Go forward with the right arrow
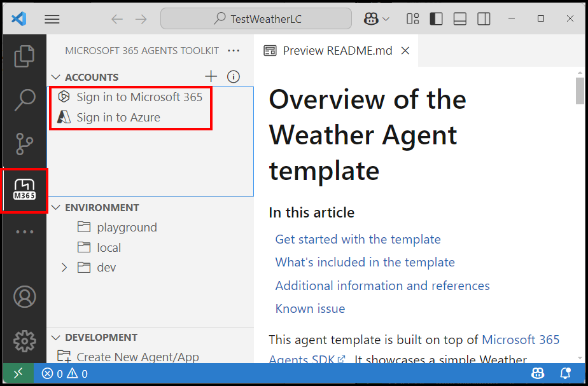The width and height of the screenshot is (588, 386). point(141,19)
